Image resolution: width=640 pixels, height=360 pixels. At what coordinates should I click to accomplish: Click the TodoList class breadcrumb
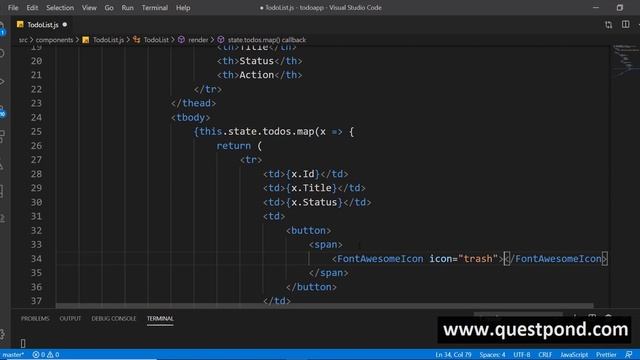156,40
